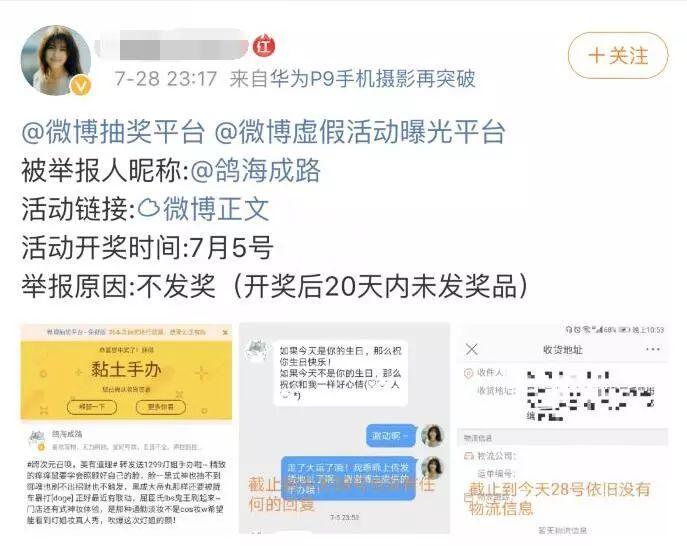Click the post timestamp 7-28 23:17
This screenshot has height=546, width=687.
pyautogui.click(x=166, y=79)
